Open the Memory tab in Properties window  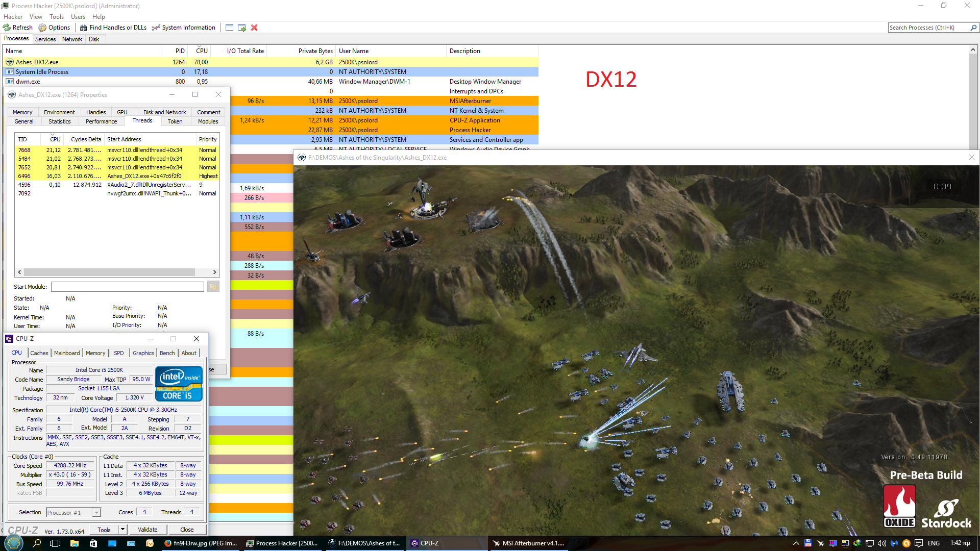22,112
